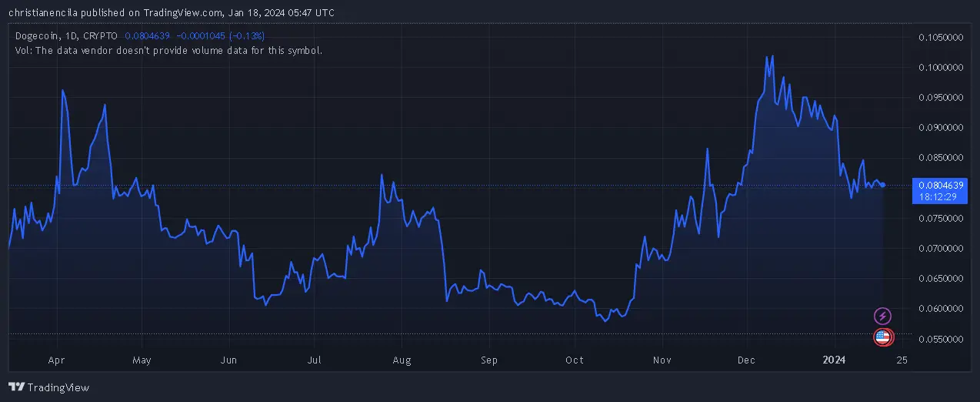Screen dimensions: 980x402
Task: Click the Jun label on time axis
Action: [228, 360]
